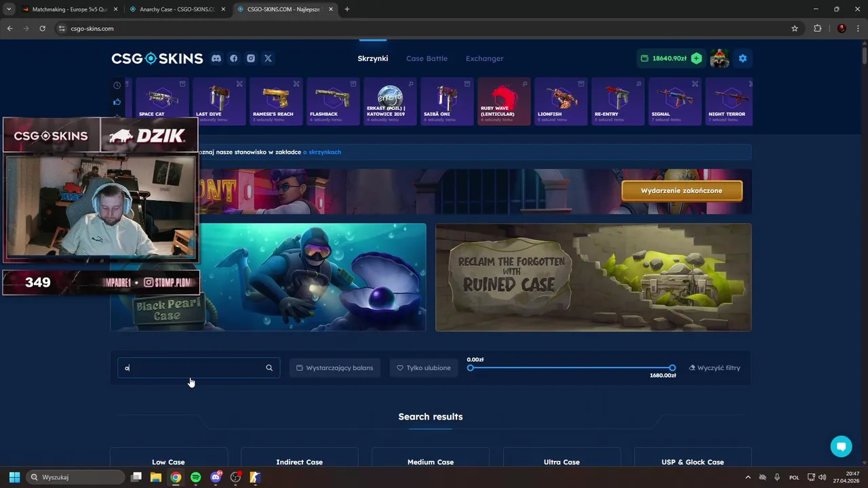Reload the page in Chrome

coord(42,28)
